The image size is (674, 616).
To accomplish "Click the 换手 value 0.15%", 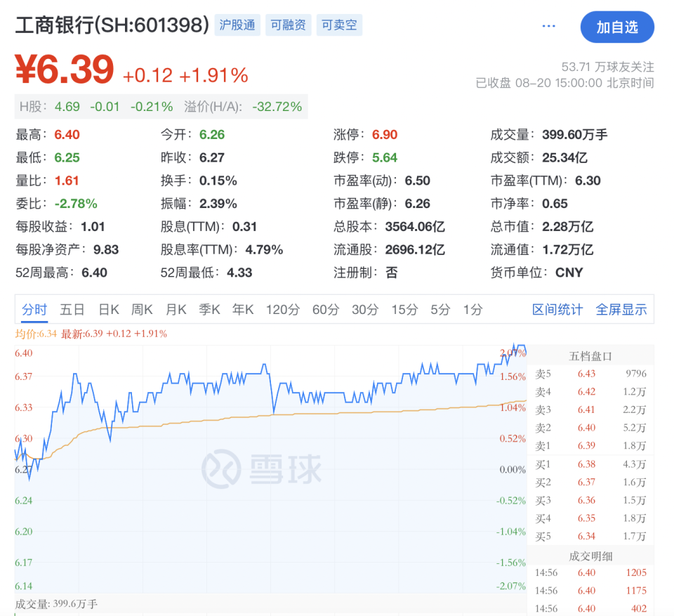I will click(218, 181).
